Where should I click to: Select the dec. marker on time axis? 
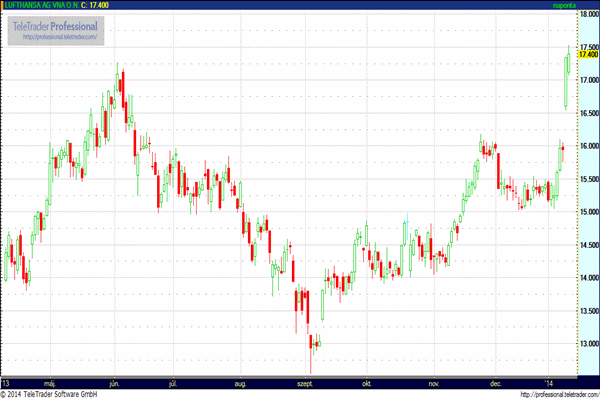tap(496, 384)
